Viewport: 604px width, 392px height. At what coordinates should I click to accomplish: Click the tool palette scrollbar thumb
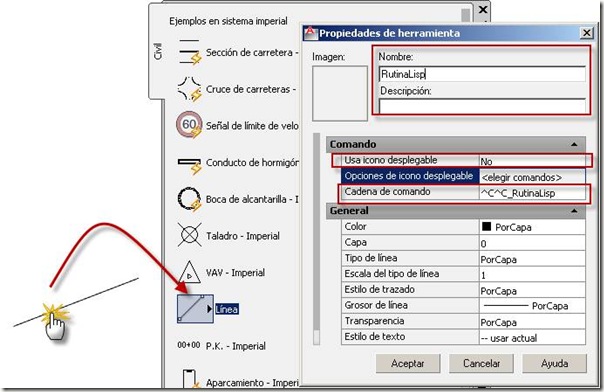coord(466,16)
